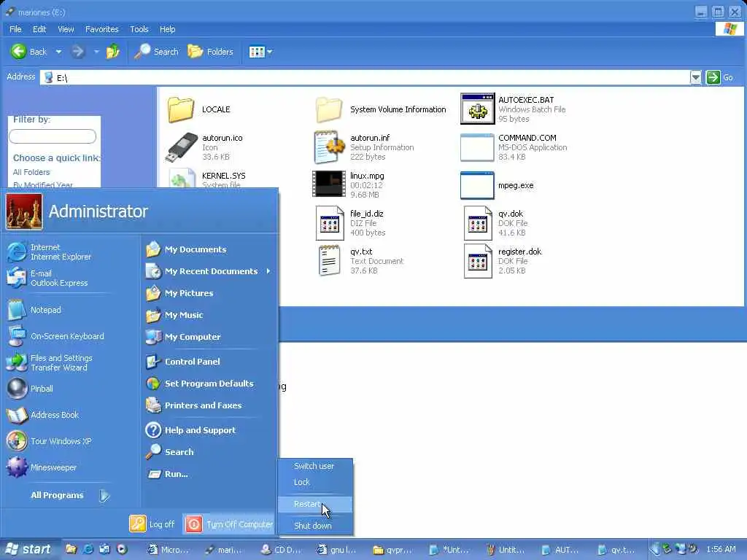Open the View menu

coord(66,29)
